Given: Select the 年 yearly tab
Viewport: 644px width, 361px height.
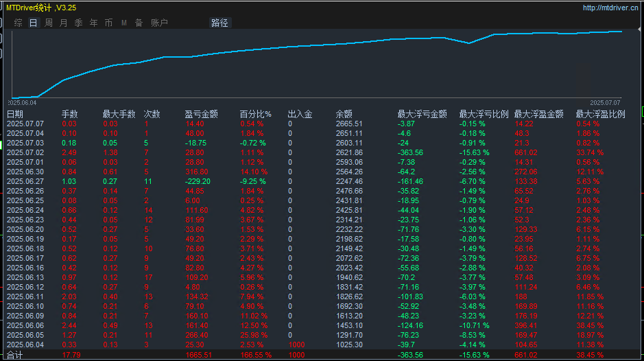Looking at the screenshot, I should [94, 23].
